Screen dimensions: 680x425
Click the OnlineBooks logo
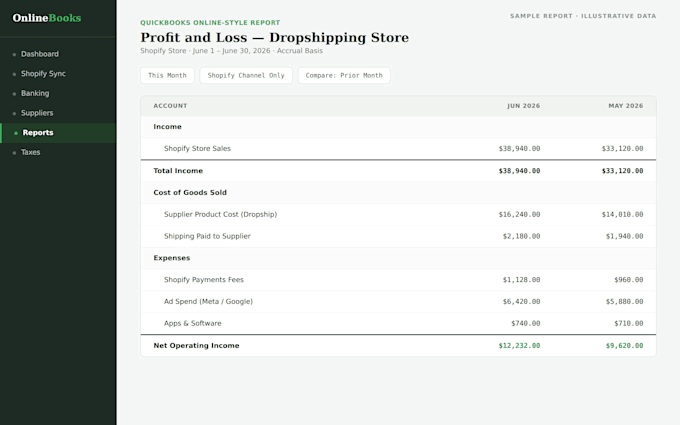pyautogui.click(x=47, y=18)
